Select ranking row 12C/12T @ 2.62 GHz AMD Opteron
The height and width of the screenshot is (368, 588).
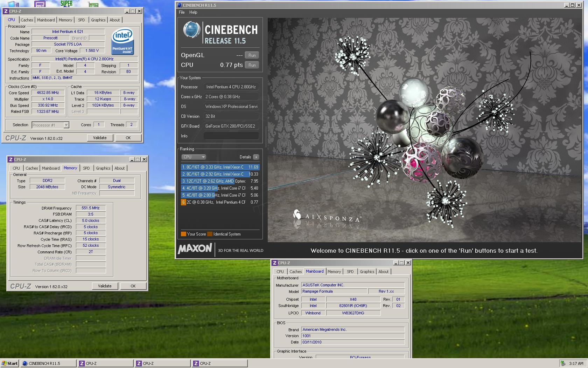[x=220, y=181]
